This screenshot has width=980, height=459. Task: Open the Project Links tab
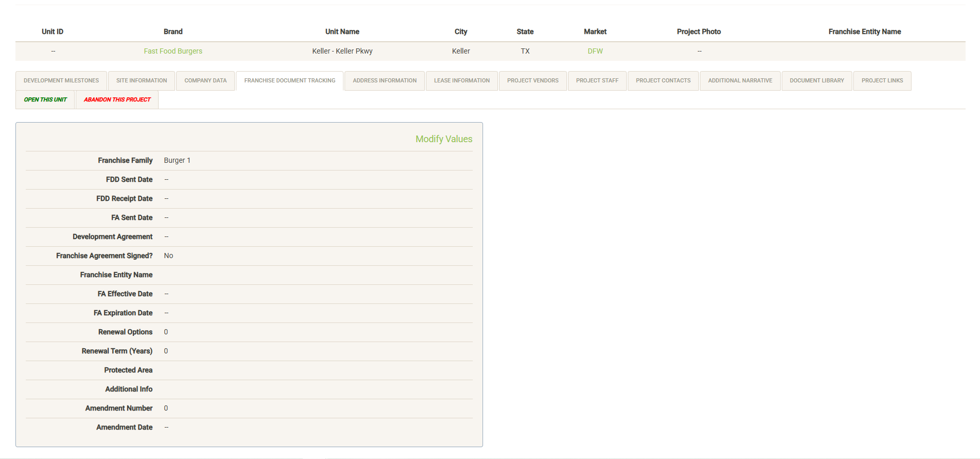(882, 81)
